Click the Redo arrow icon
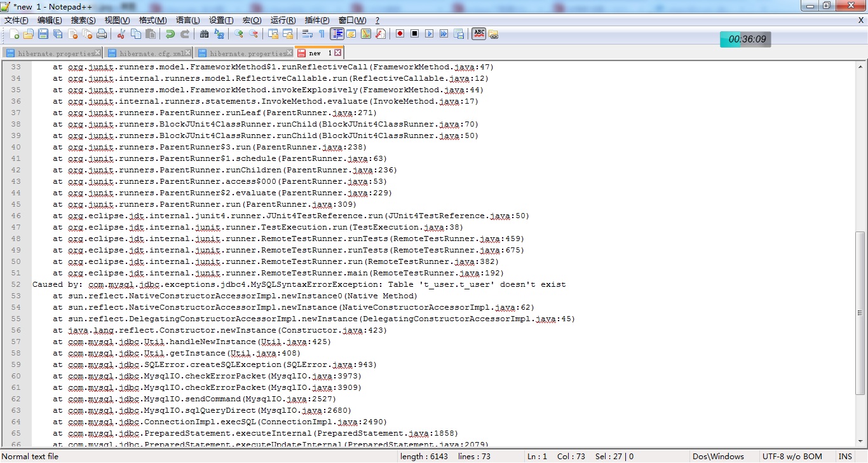This screenshot has width=868, height=463. point(184,34)
